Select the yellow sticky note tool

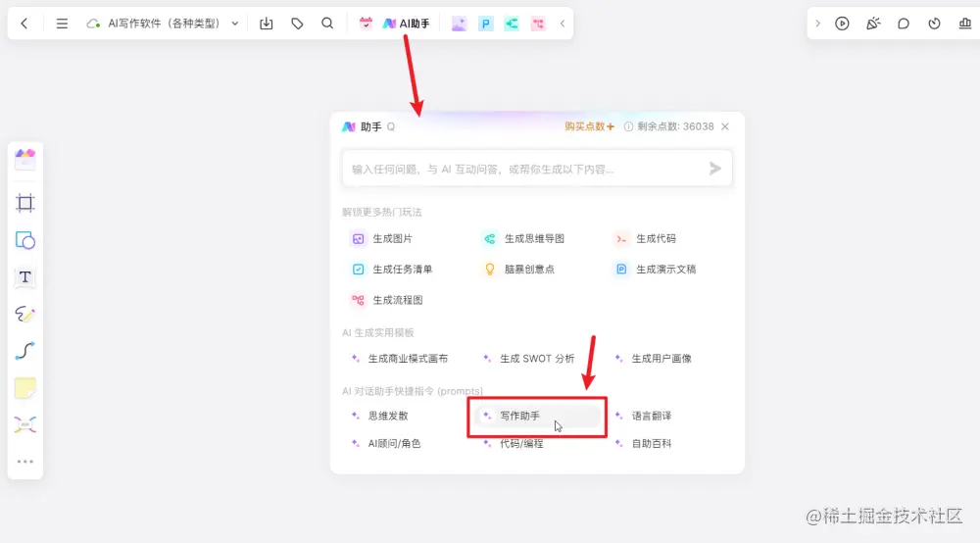click(x=25, y=388)
